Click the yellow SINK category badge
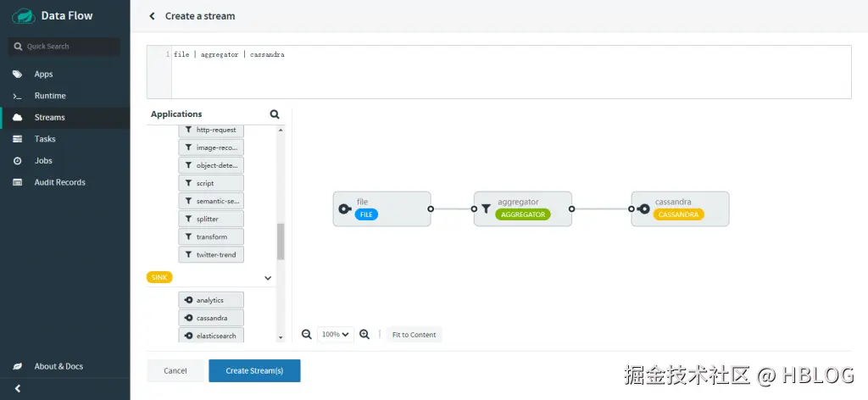868x400 pixels. [x=159, y=278]
